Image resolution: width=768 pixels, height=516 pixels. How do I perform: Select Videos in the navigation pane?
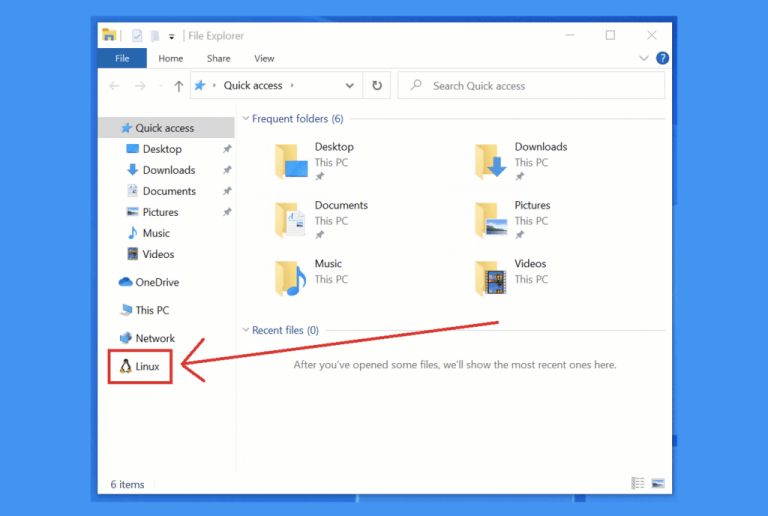[158, 254]
